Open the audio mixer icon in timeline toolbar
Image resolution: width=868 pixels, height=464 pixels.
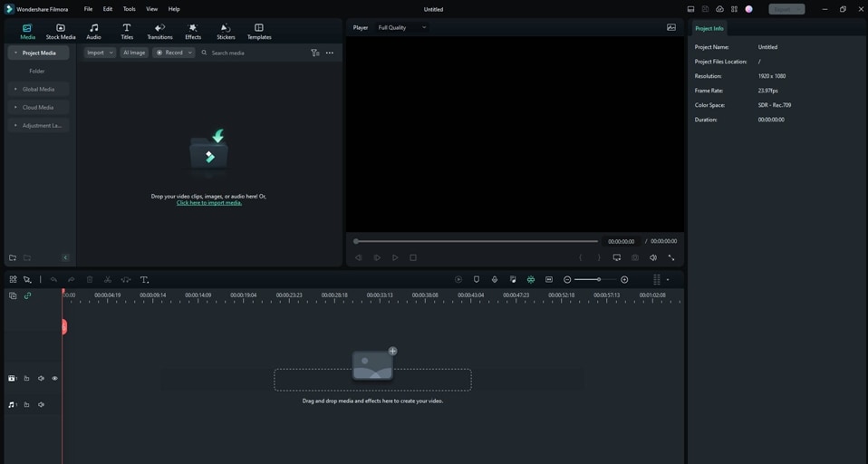(x=513, y=280)
